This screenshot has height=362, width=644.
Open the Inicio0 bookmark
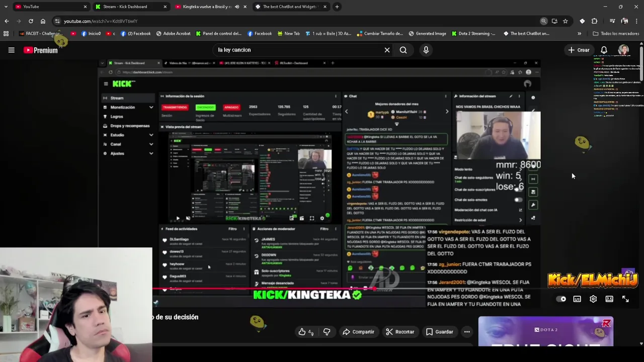91,34
